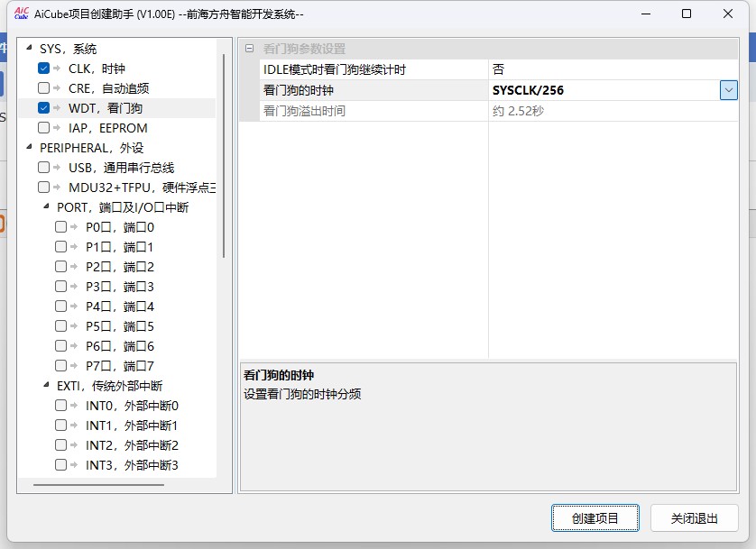Collapse the PORT 端口及I/O口中断 node
The image size is (756, 549).
coord(46,206)
